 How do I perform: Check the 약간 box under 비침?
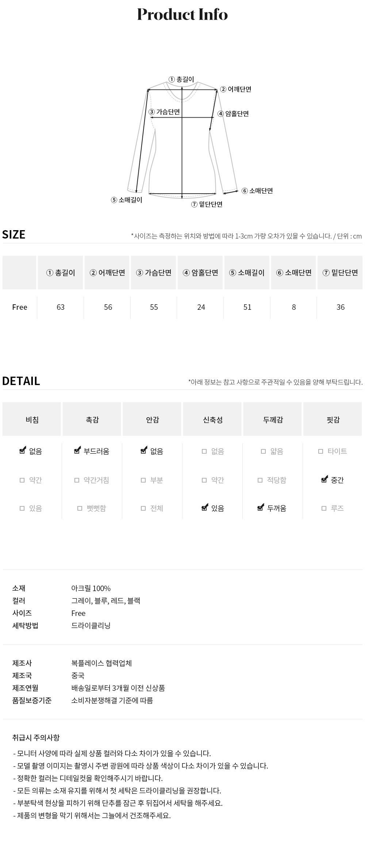click(x=22, y=480)
